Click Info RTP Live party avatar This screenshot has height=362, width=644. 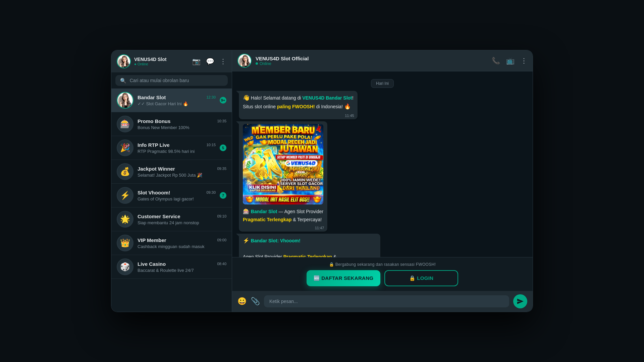(x=125, y=148)
